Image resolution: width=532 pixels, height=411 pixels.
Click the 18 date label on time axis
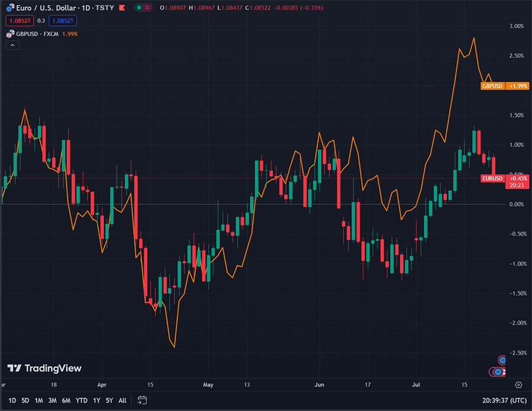coord(54,384)
